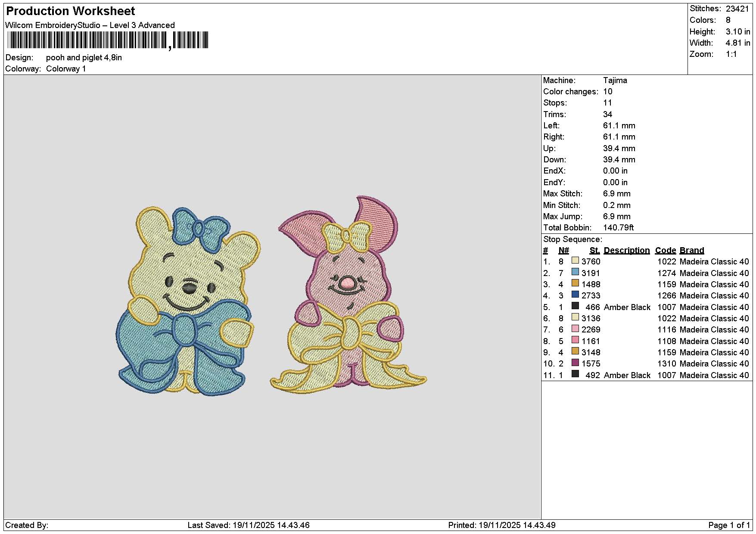Click 'Amber Black' in stop row 5
Viewport: 756px width, 534px height.
[627, 307]
